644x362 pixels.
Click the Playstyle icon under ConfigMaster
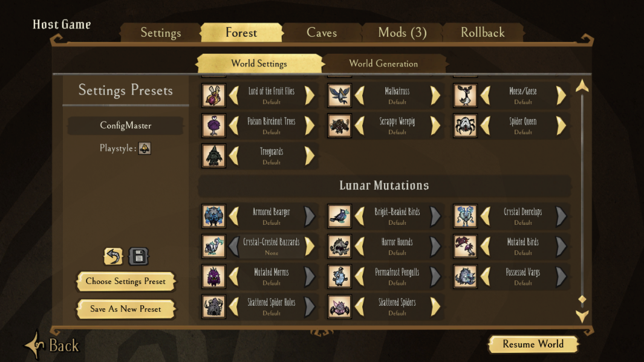145,148
